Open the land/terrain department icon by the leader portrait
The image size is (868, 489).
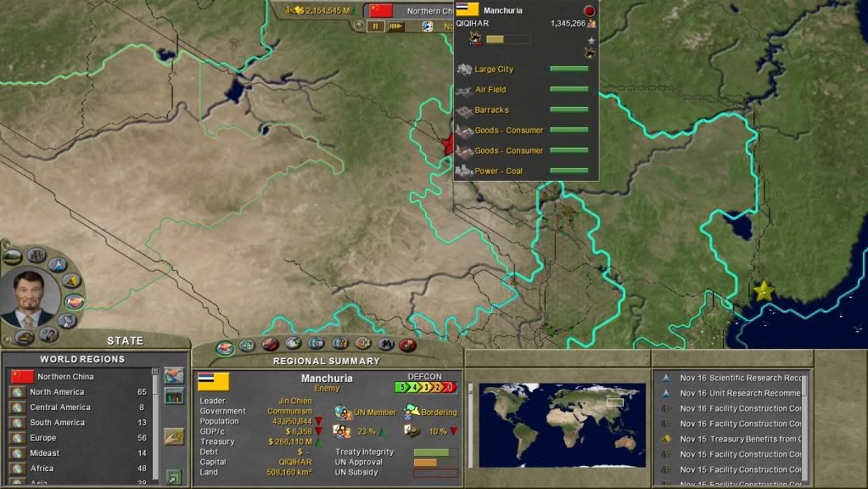pyautogui.click(x=12, y=256)
